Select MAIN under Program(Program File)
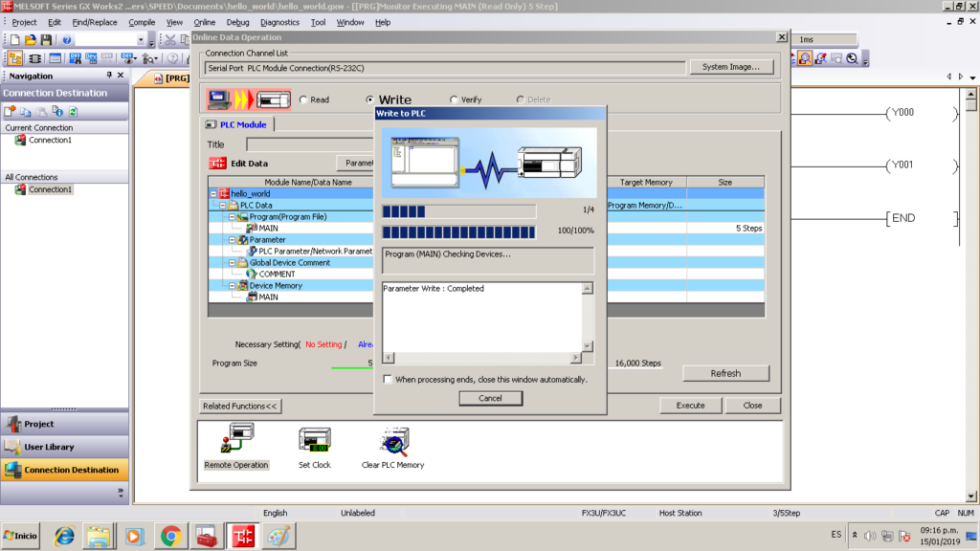Viewport: 980px width, 551px height. pos(268,229)
